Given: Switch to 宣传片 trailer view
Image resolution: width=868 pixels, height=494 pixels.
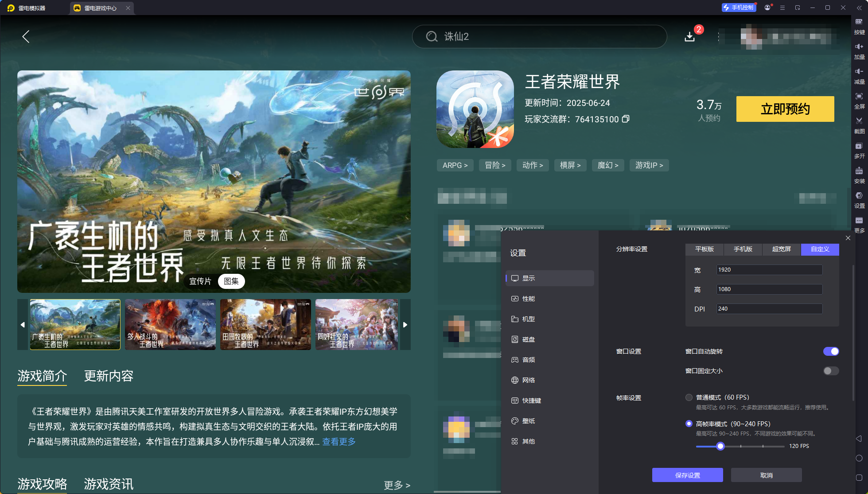Looking at the screenshot, I should 200,281.
